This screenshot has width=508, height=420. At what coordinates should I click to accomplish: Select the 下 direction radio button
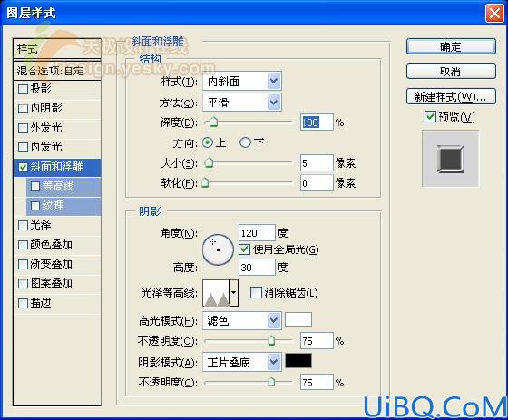(245, 142)
